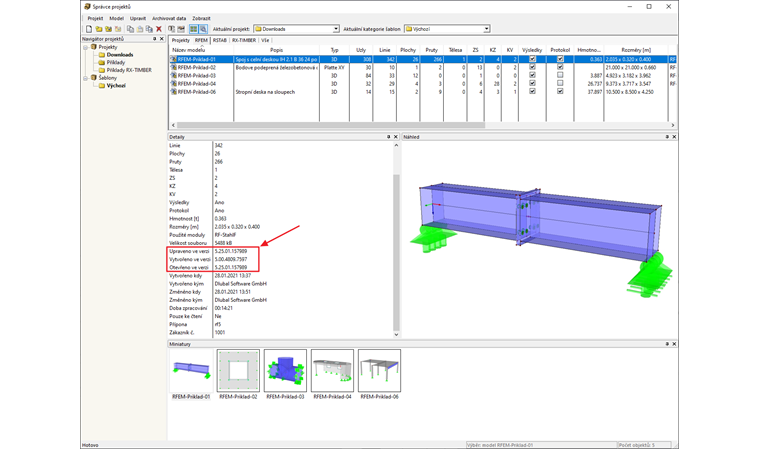Toggle Protokol checkbox for RFEM-Priklad-03
760x449 pixels.
pos(560,75)
